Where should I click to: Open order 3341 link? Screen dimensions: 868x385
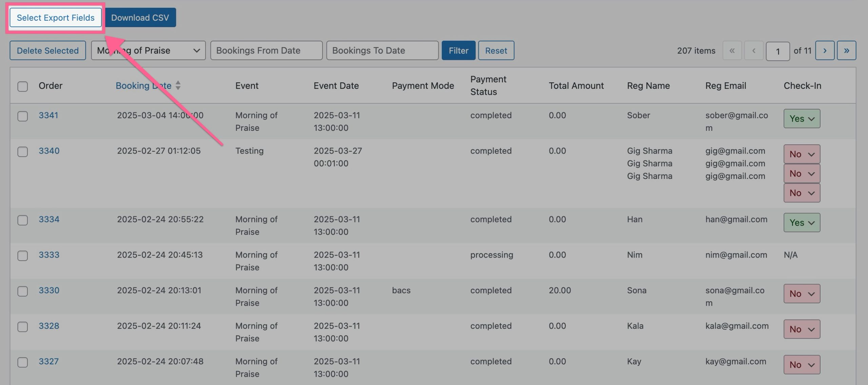tap(48, 115)
